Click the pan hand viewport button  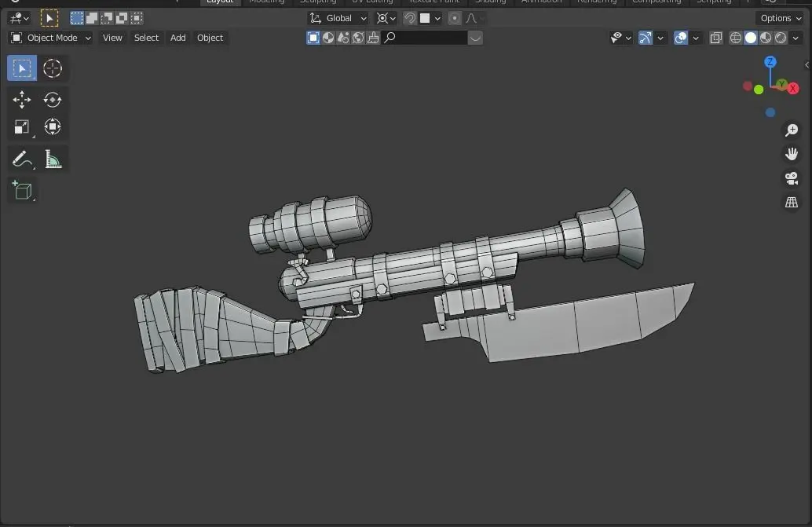(792, 154)
